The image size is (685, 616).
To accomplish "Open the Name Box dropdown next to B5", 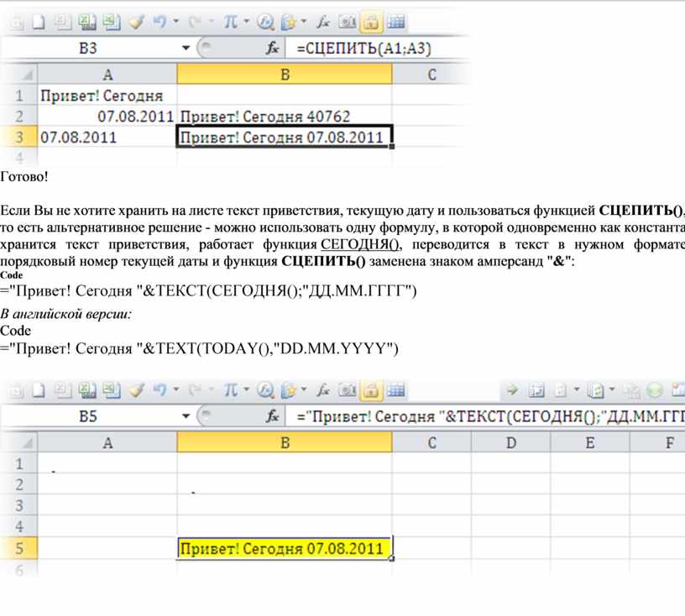I will point(186,416).
